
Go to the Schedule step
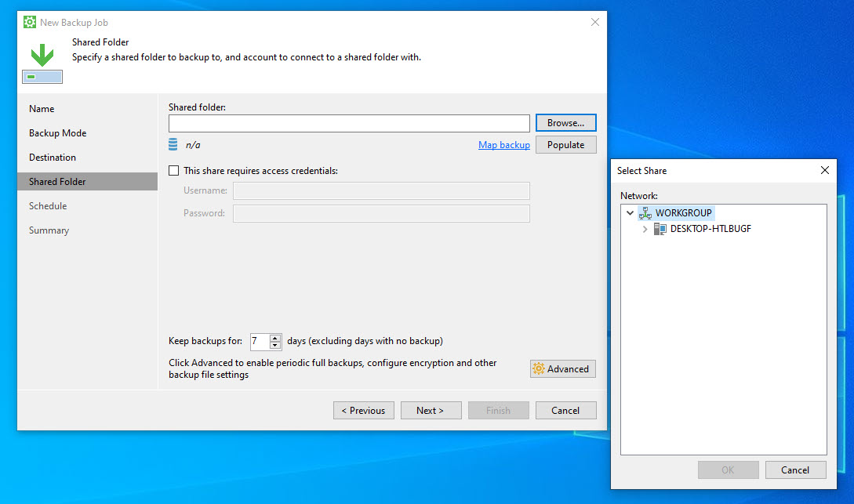tap(48, 205)
